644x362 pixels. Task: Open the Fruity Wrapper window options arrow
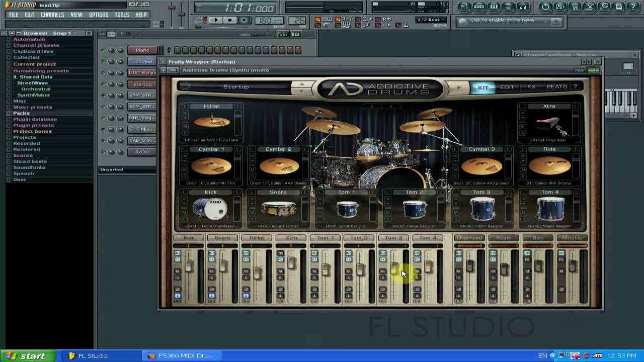click(163, 62)
